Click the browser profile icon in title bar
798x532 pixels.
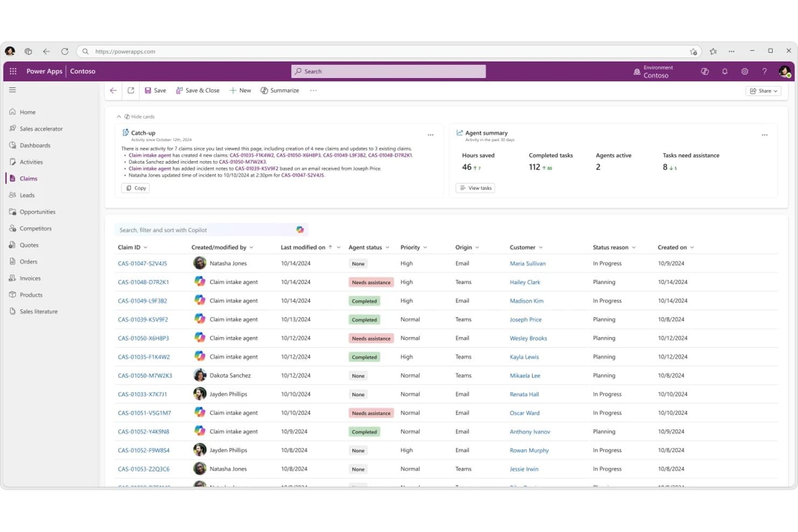pos(10,51)
